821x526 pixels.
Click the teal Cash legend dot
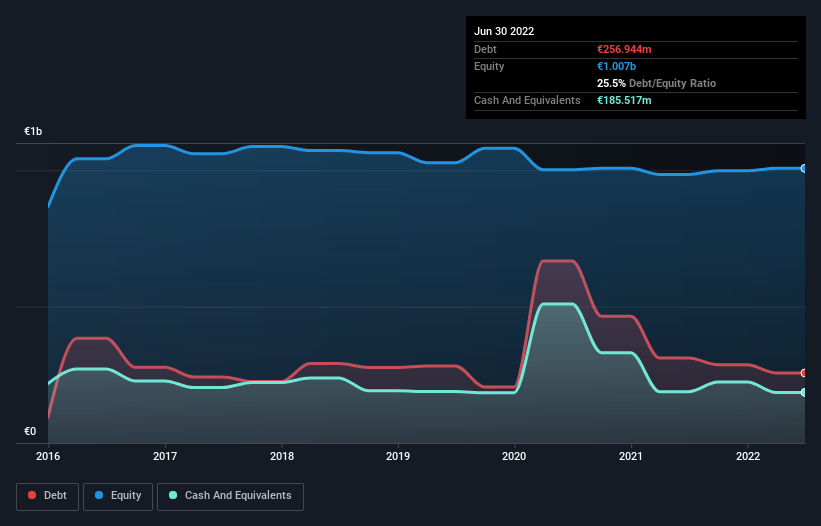tap(173, 495)
